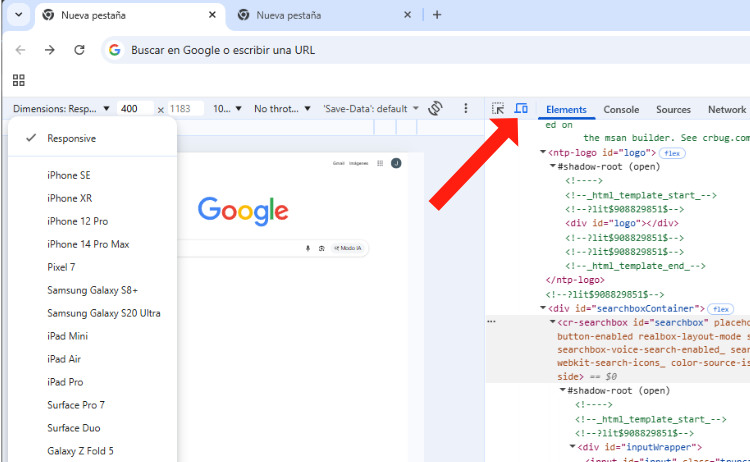Collapse the second #shadow-root under cr-searchbox
Screen dimensions: 750x462
[x=562, y=390]
